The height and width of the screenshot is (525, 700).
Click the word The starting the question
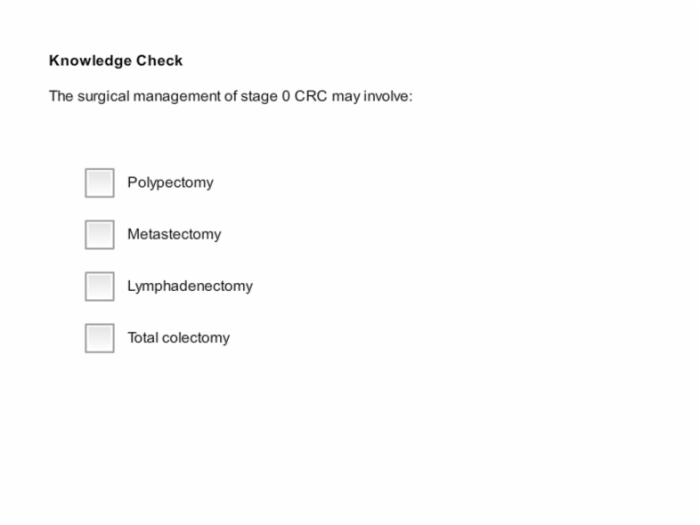coord(61,96)
